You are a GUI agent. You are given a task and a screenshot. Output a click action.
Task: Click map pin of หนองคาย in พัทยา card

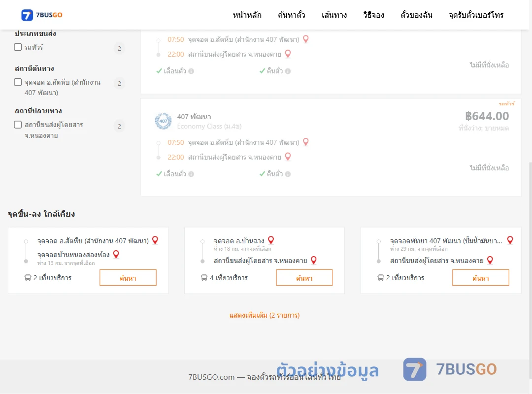coord(490,260)
